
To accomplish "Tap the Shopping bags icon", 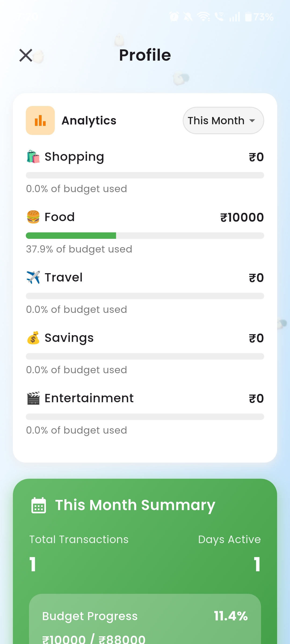I will (x=33, y=157).
